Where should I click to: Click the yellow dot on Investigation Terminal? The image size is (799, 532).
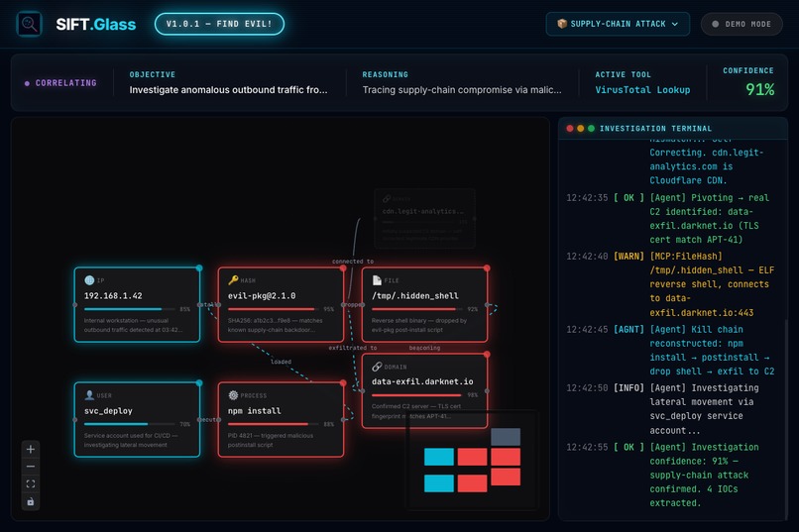tap(580, 128)
